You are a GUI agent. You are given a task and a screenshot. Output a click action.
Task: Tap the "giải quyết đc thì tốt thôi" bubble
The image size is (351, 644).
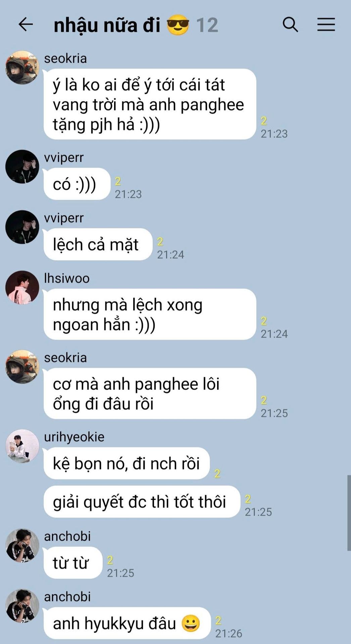(x=142, y=501)
